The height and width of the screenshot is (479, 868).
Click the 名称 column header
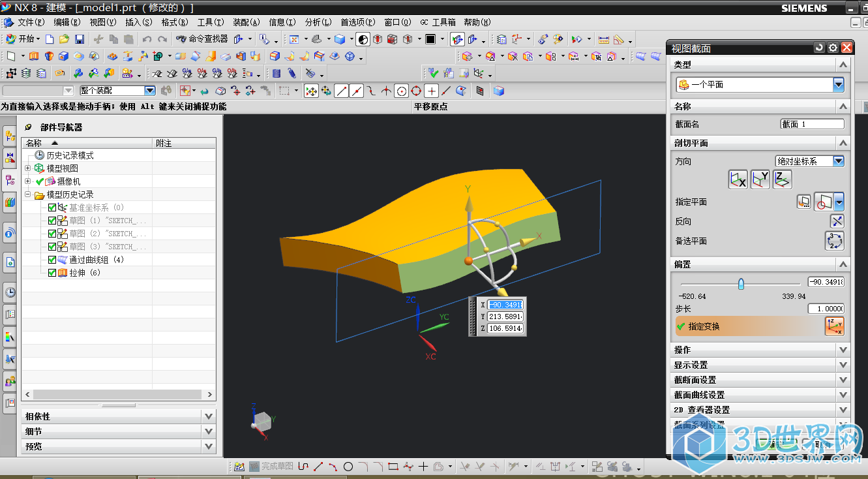coord(87,143)
